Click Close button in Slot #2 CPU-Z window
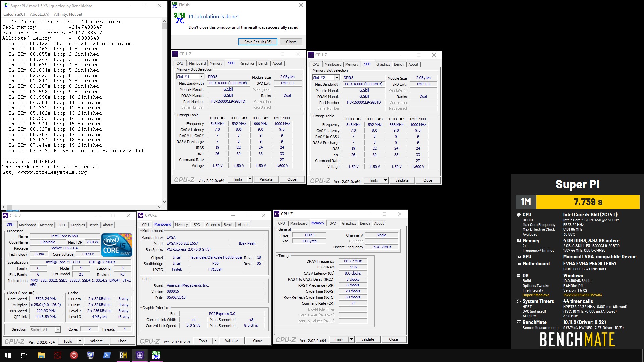This screenshot has width=644, height=362. pos(428,180)
